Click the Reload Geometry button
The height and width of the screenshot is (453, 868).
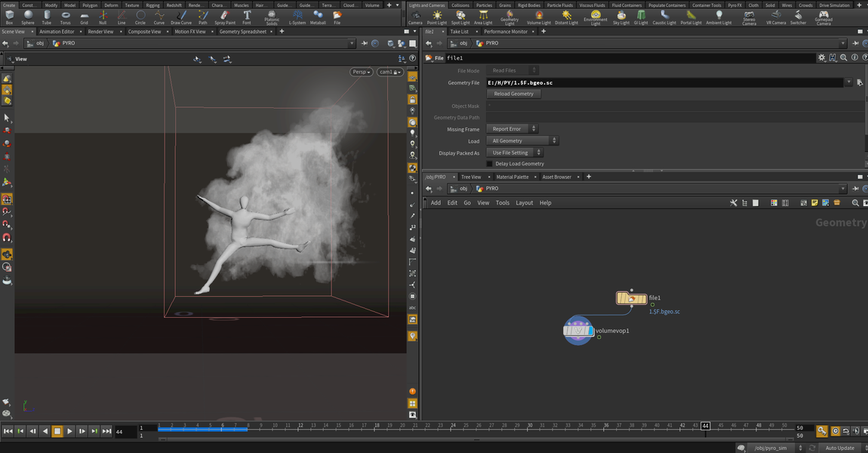(513, 94)
